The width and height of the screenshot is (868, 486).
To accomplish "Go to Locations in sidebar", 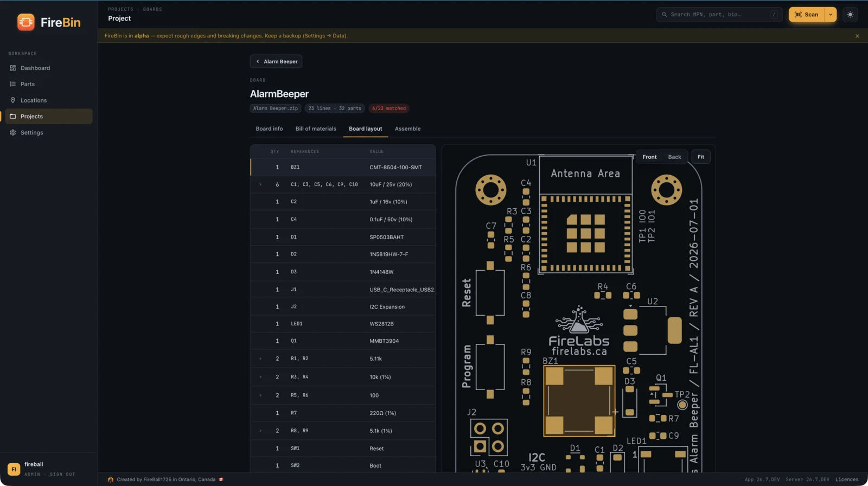I will pyautogui.click(x=49, y=100).
